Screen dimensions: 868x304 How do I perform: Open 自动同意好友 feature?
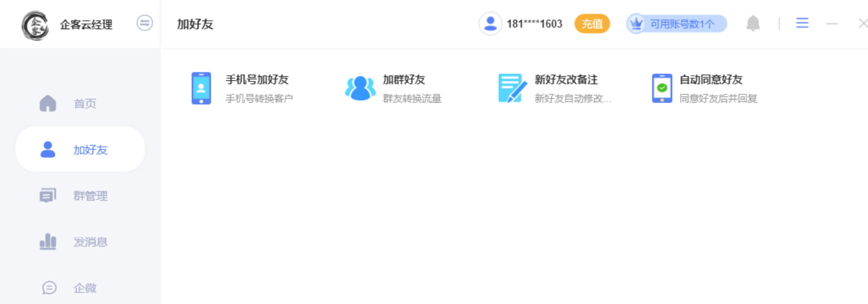(711, 80)
